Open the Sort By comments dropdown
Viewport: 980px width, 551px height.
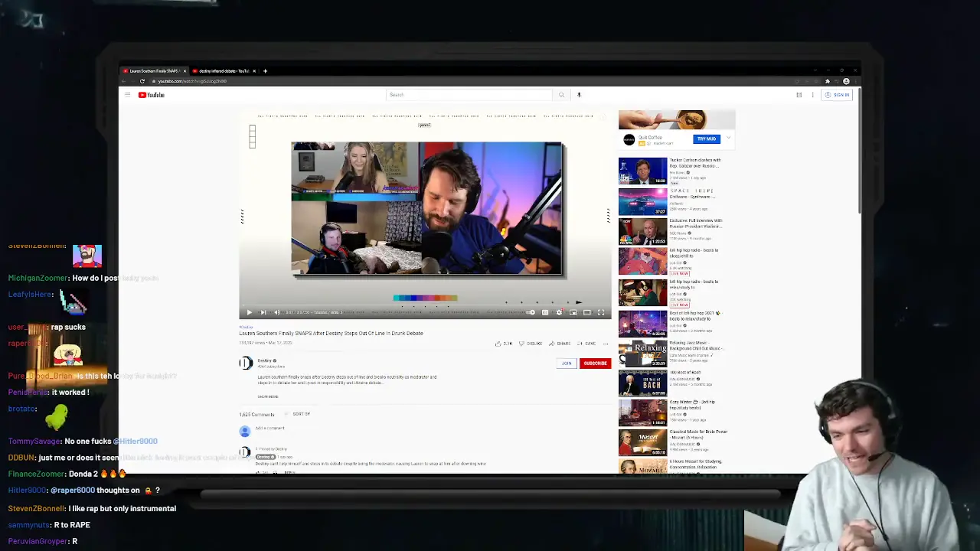point(300,414)
